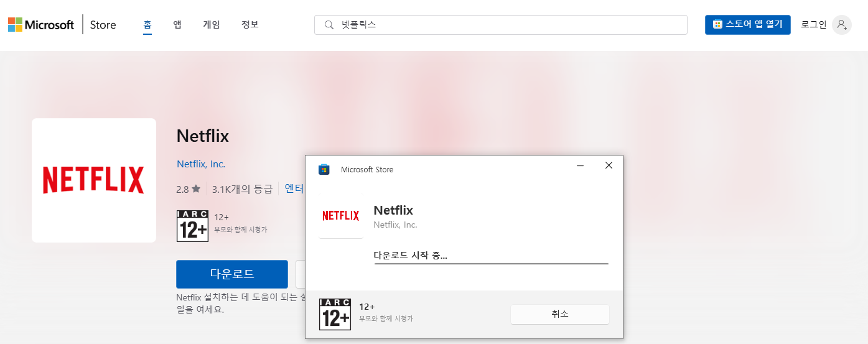868x344 pixels.
Task: Click the Netflix heading on webpage
Action: click(203, 136)
